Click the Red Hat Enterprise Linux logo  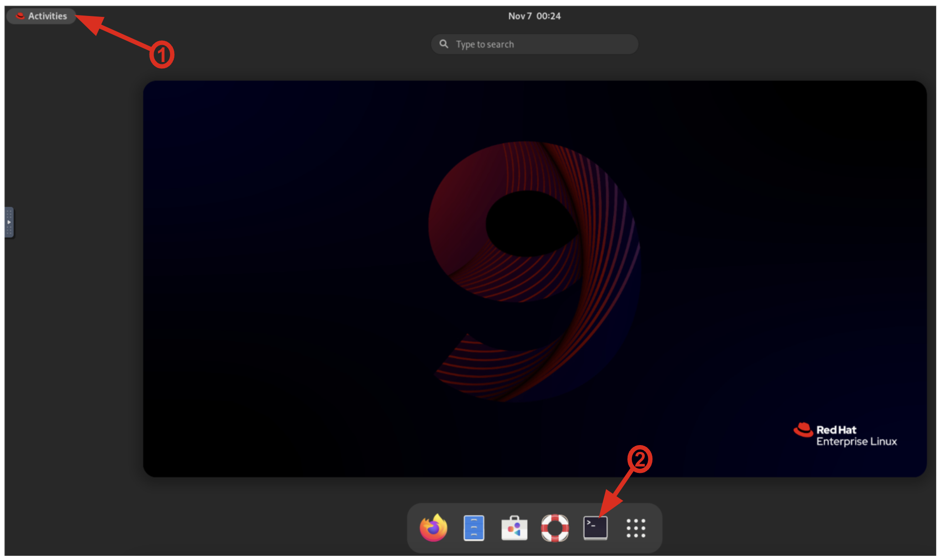pos(845,435)
